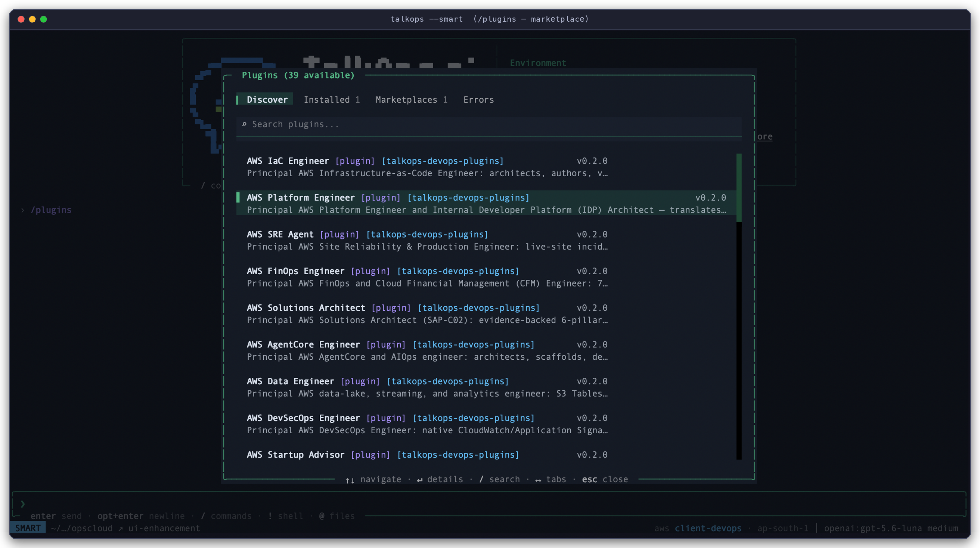980x548 pixels.
Task: Click the green maximize window button
Action: tap(43, 19)
